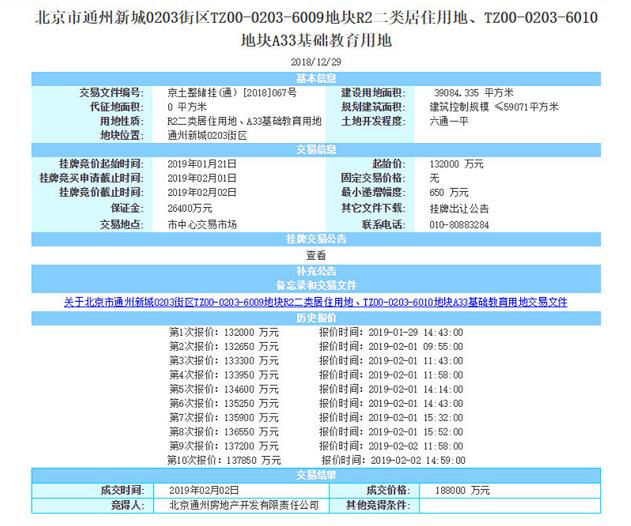Viewport: 631px width, 526px height.
Task: Open the 查看 link under 挂牌交易公告
Action: (x=316, y=255)
